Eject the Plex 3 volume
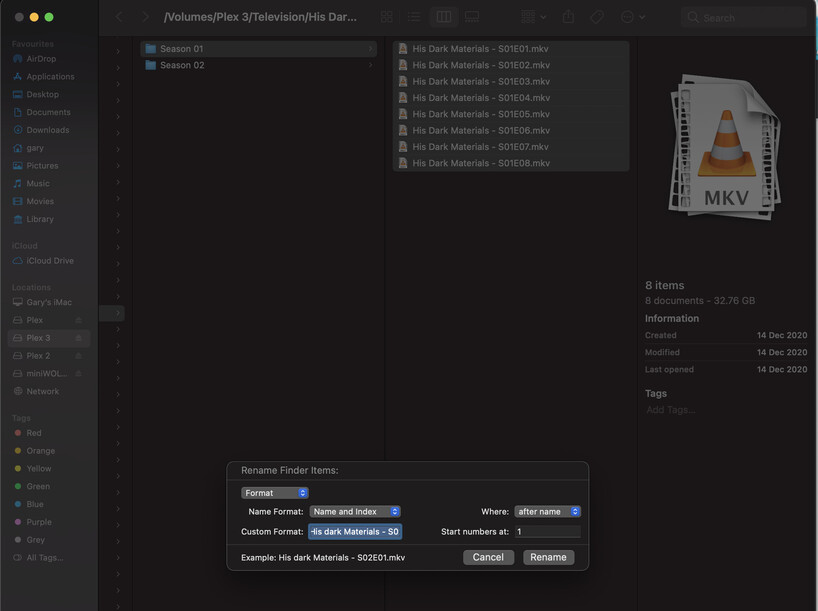Screen dimensions: 818x611 click(x=78, y=338)
